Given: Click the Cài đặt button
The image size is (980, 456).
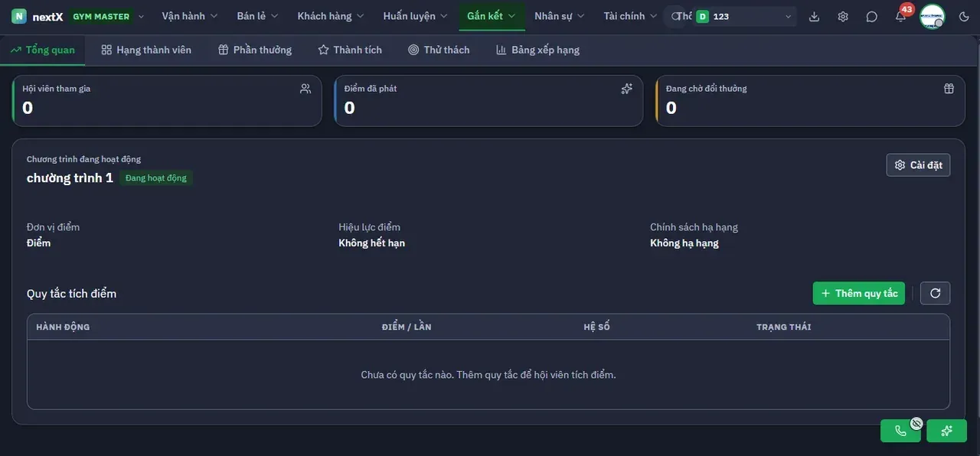Looking at the screenshot, I should (918, 165).
